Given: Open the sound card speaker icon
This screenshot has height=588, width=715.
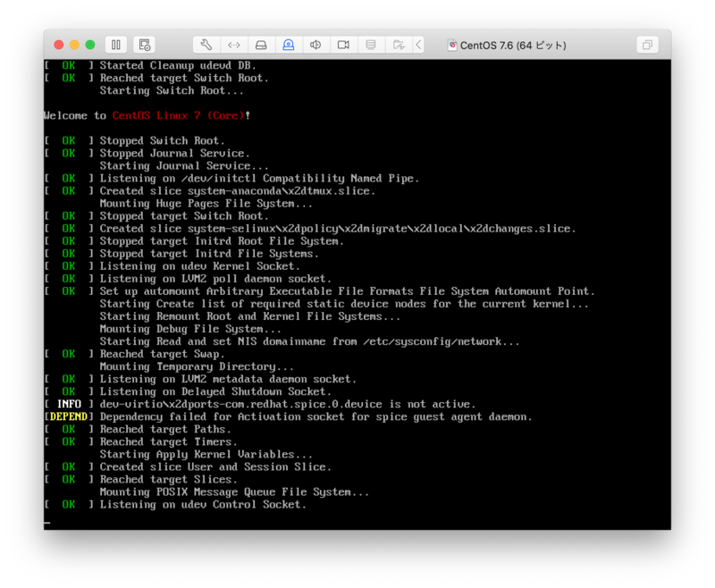Looking at the screenshot, I should click(x=315, y=45).
